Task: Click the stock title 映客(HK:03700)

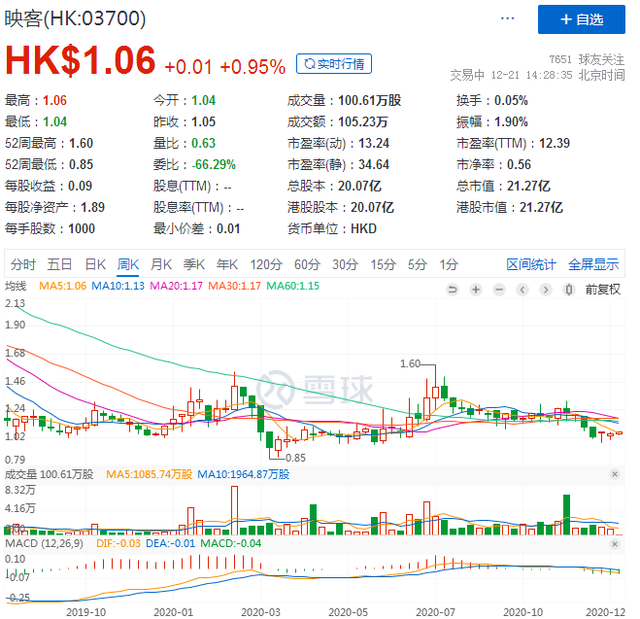Action: (x=75, y=18)
